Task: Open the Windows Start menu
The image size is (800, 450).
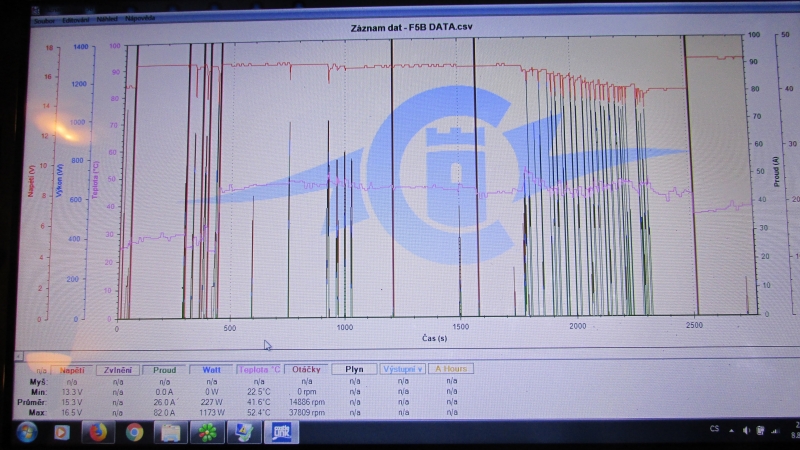Action: point(25,433)
